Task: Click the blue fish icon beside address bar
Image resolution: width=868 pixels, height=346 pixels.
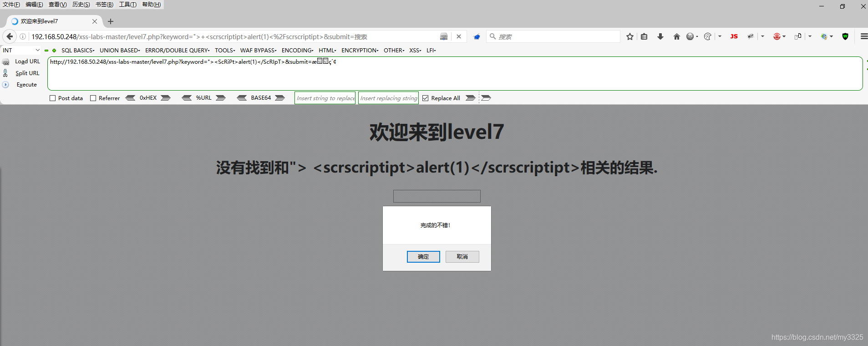Action: tap(477, 36)
